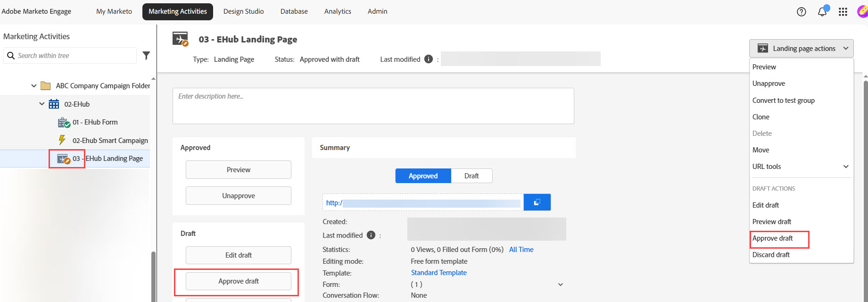Click the 02-EHub program calendar icon

pyautogui.click(x=54, y=104)
